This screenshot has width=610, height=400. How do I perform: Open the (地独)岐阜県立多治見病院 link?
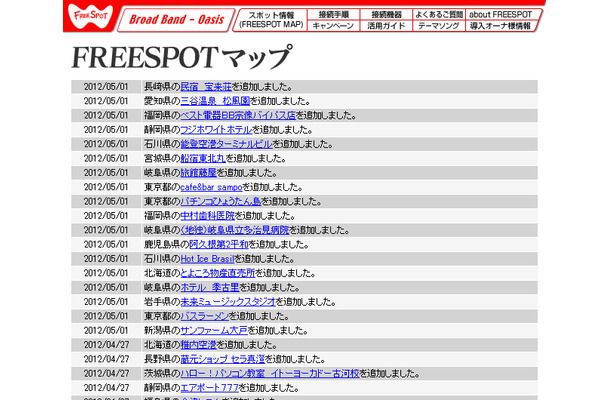click(235, 230)
